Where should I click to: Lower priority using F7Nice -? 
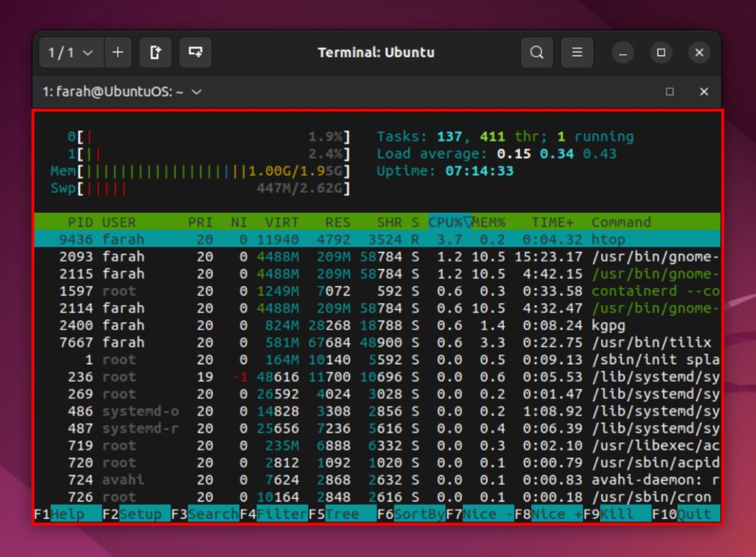pyautogui.click(x=478, y=513)
